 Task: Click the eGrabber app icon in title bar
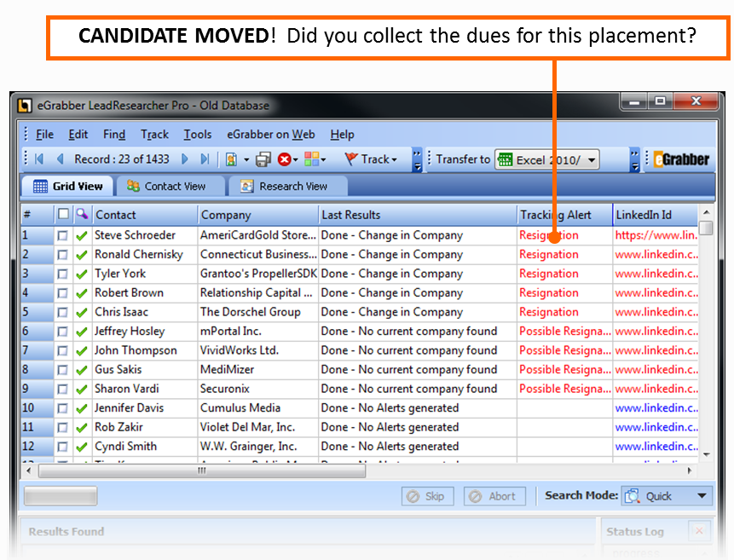pyautogui.click(x=25, y=106)
